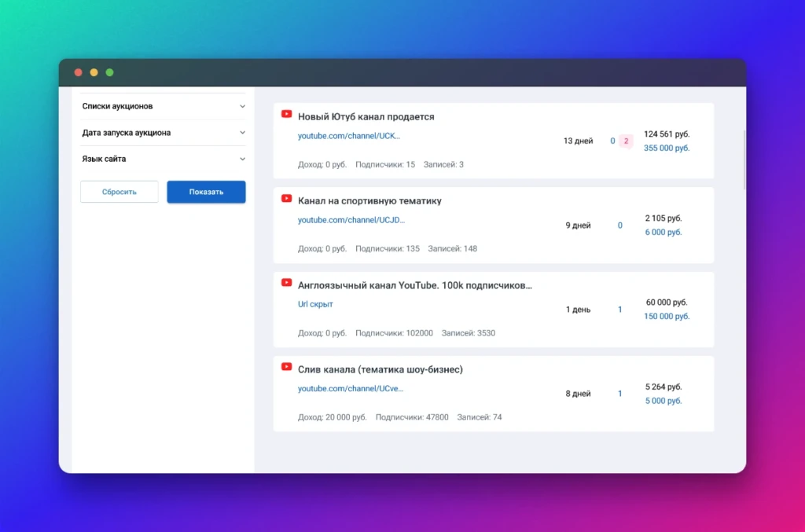Click the "1 день" remaining time
This screenshot has width=805, height=532.
(578, 310)
